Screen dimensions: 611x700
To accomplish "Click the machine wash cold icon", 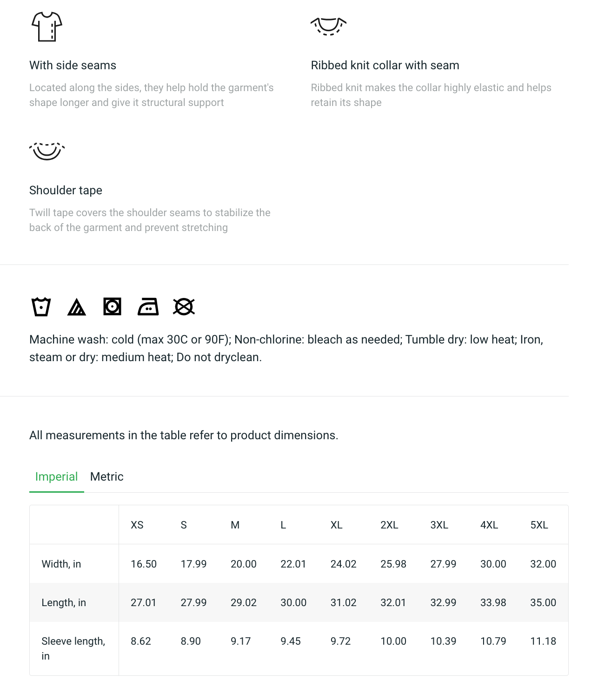I will 41,307.
